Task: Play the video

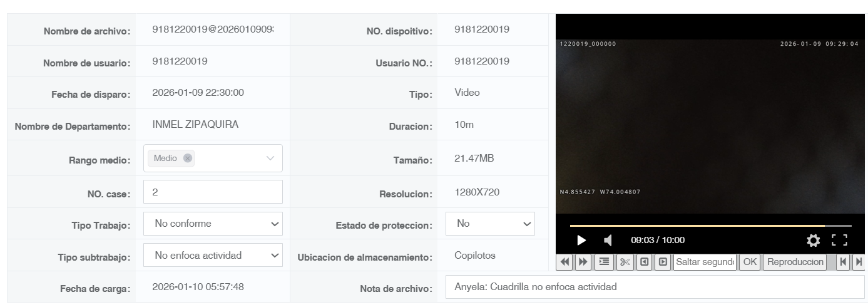Action: 581,240
